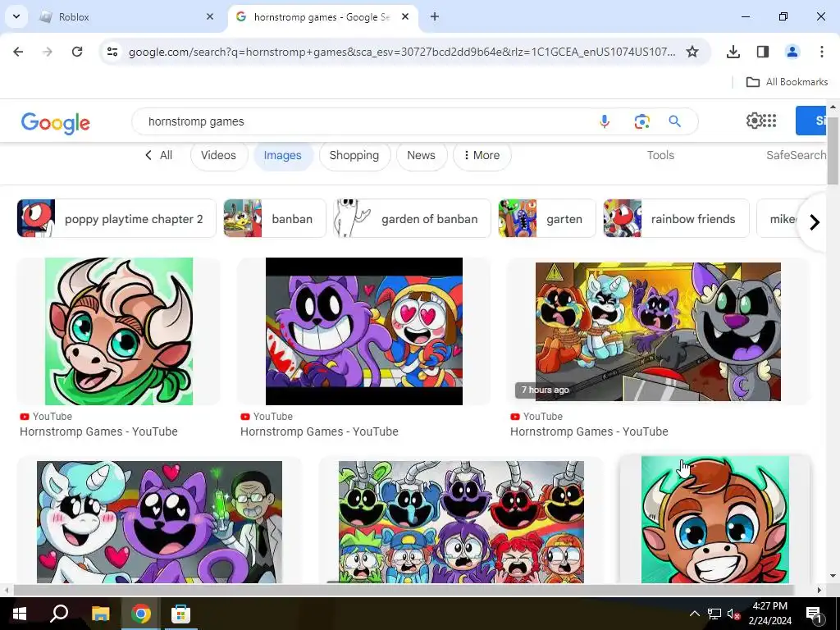Open the tab search dropdown
Screen dimensions: 840x630
pyautogui.click(x=16, y=16)
